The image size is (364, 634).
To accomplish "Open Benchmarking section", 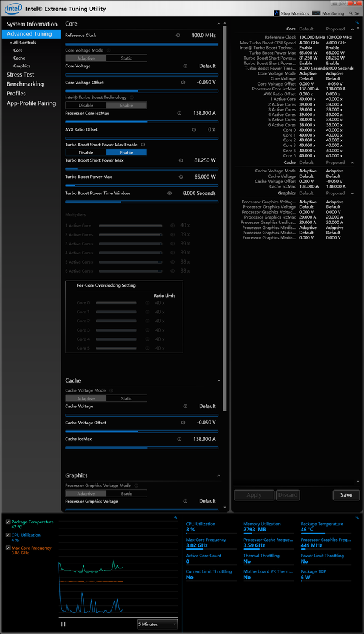I will point(25,84).
